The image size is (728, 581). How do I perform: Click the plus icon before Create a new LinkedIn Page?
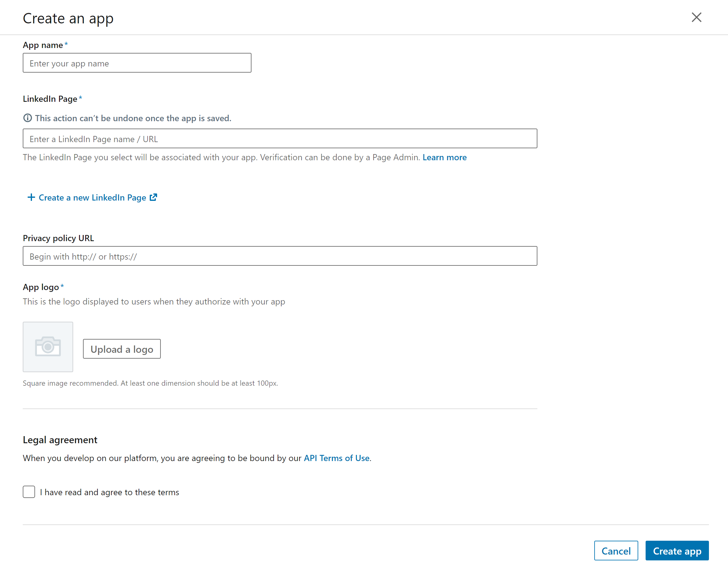point(31,197)
